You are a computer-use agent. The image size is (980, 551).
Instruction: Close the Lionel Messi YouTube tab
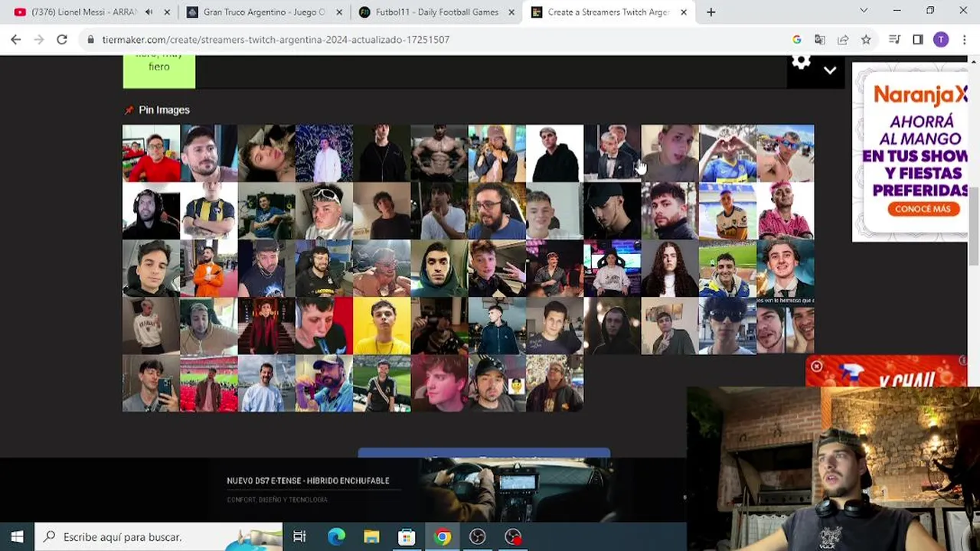pyautogui.click(x=166, y=12)
